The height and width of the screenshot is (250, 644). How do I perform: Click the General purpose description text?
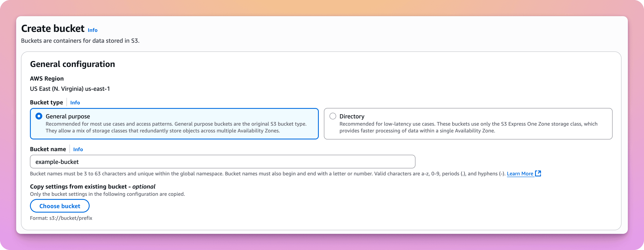point(176,127)
